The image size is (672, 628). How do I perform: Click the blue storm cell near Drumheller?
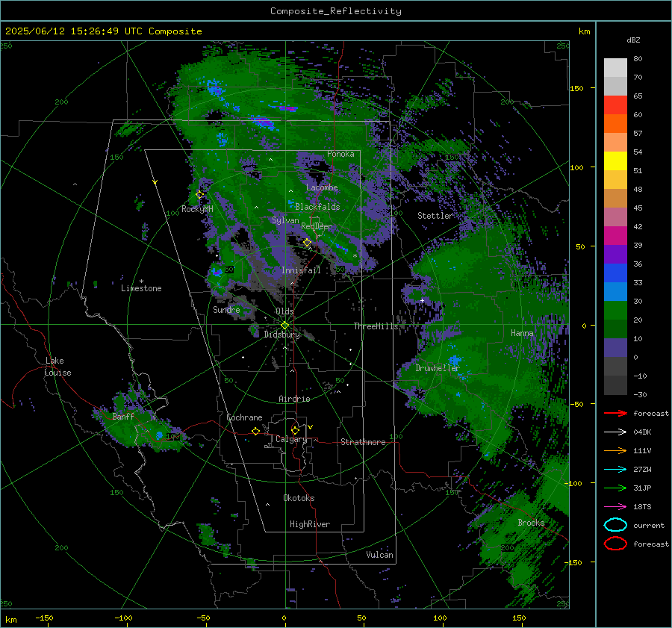[x=455, y=360]
